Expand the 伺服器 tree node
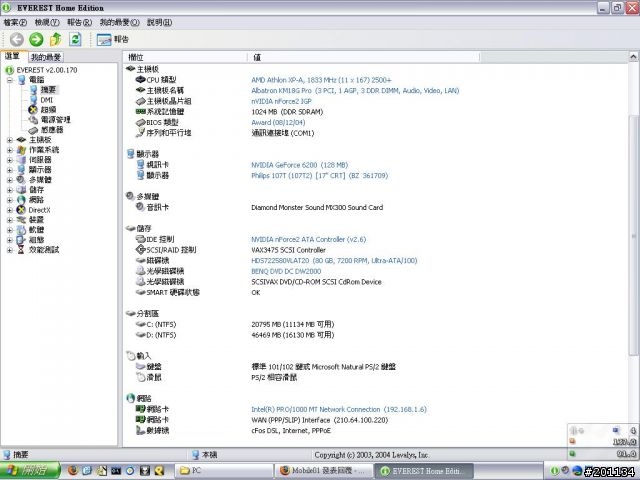Viewport: 640px width, 480px height. point(10,160)
